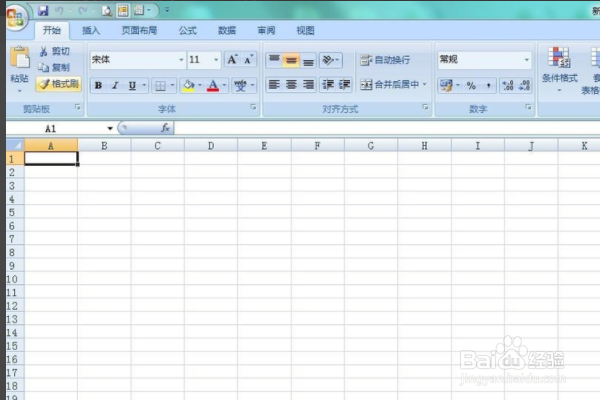600x400 pixels.
Task: Switch to the 开始 ribbon tab
Action: (x=52, y=30)
